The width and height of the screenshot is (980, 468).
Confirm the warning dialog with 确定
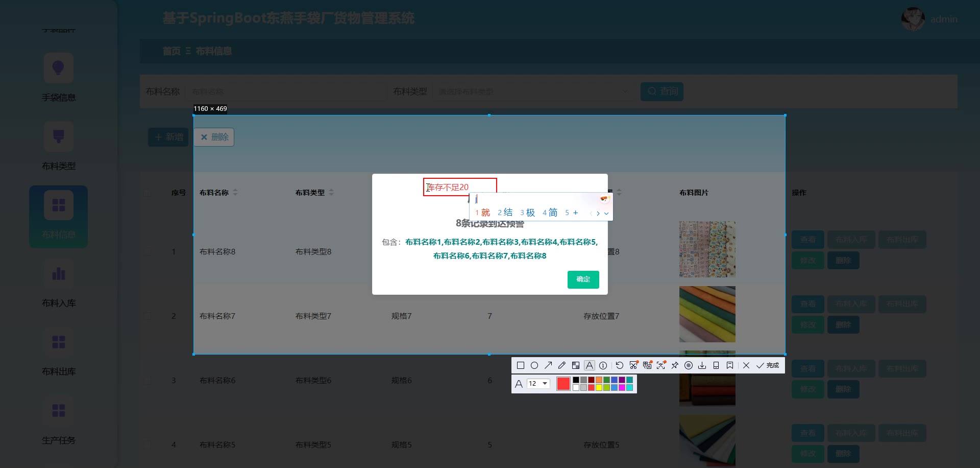[x=583, y=279]
